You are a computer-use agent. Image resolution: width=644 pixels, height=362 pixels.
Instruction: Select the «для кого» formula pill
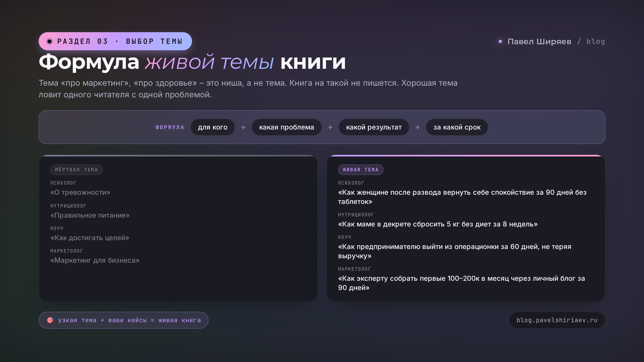tap(213, 127)
